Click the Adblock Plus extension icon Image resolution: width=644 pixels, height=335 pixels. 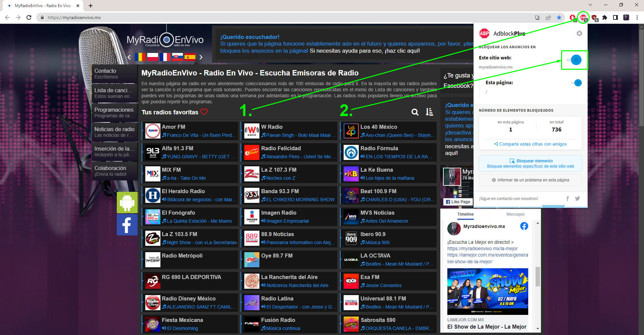(584, 17)
